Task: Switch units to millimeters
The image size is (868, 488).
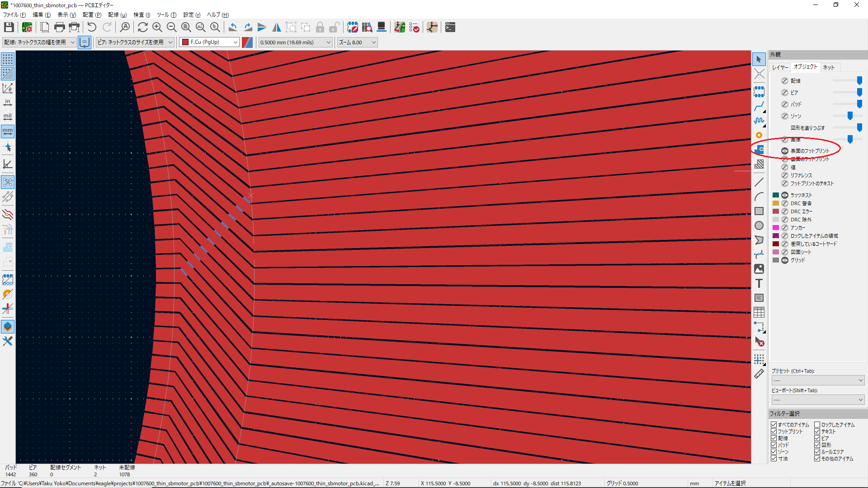Action: coord(8,131)
